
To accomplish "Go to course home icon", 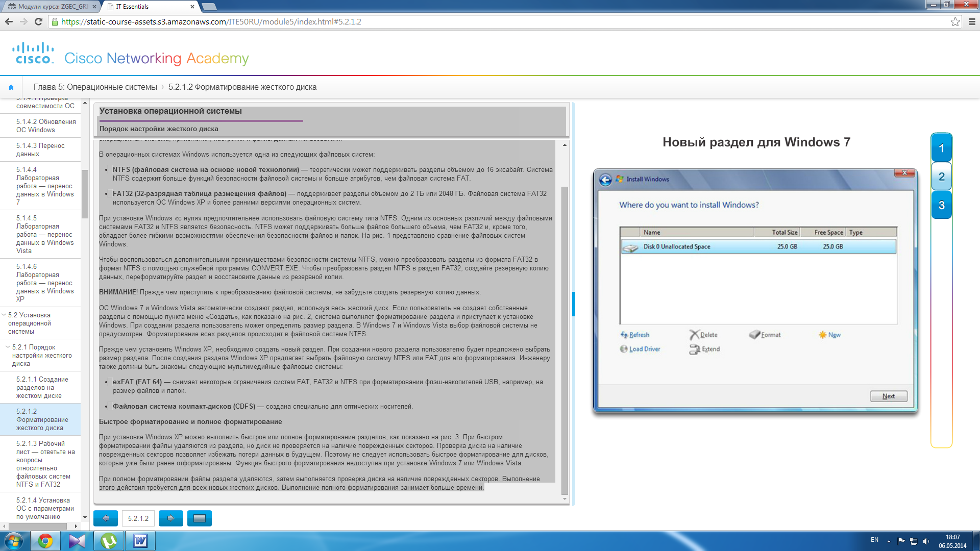I will click(x=11, y=87).
